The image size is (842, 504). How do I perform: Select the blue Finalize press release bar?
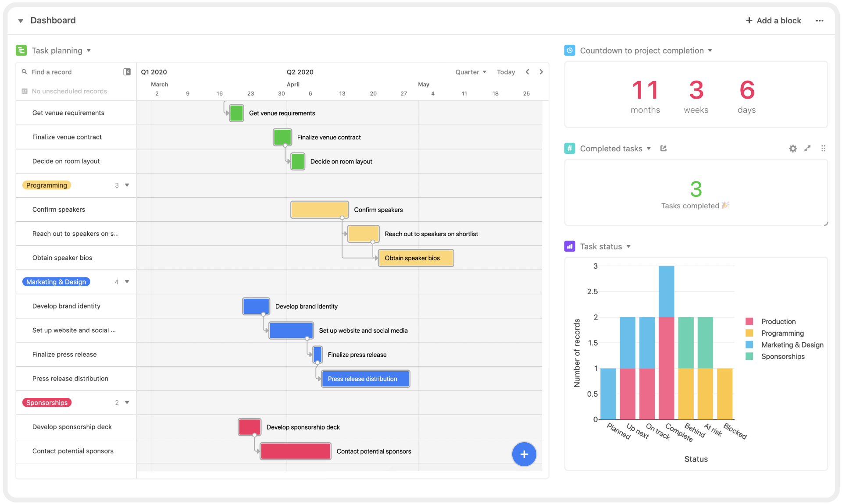[x=318, y=354]
